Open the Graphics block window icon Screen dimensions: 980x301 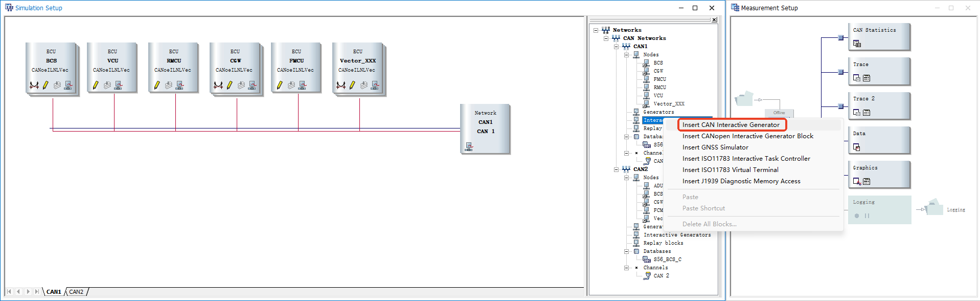click(x=857, y=181)
